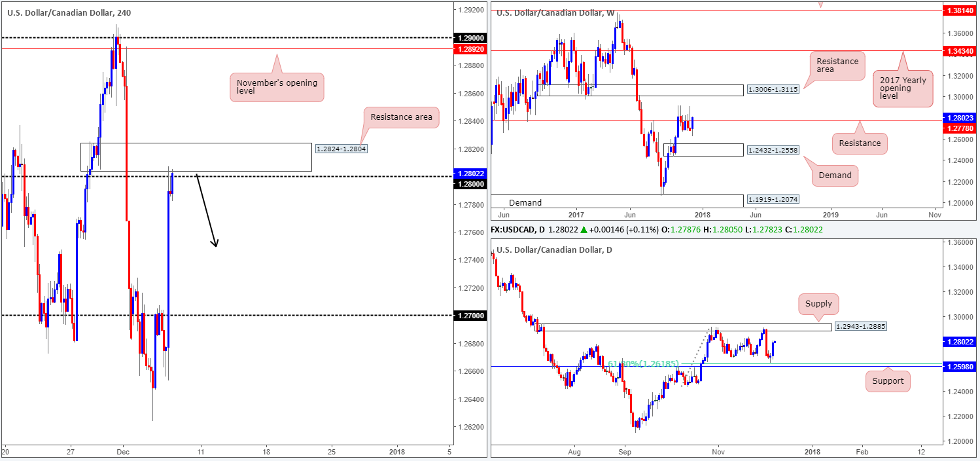Click the Aug label on daily time axis
Viewport: 980px width, 461px height.
(x=574, y=452)
